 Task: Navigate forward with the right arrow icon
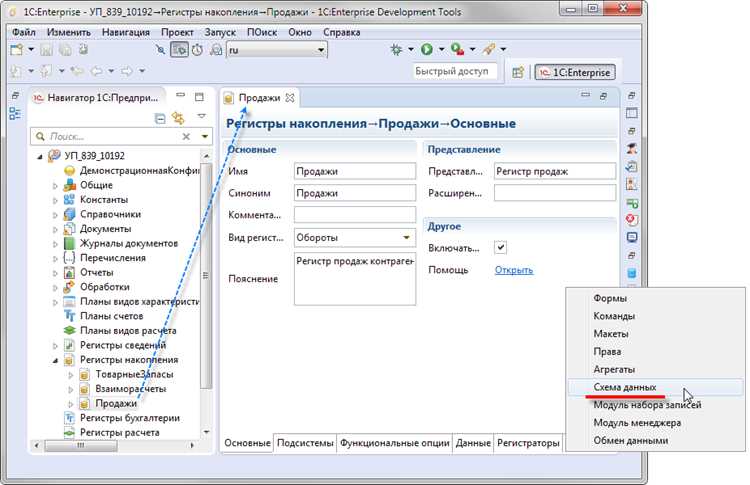(x=127, y=71)
